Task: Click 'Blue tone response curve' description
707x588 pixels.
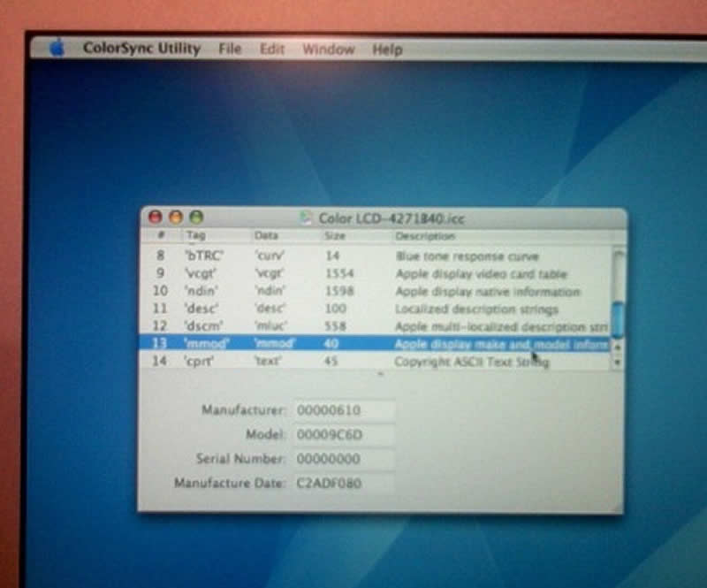Action: coord(468,256)
